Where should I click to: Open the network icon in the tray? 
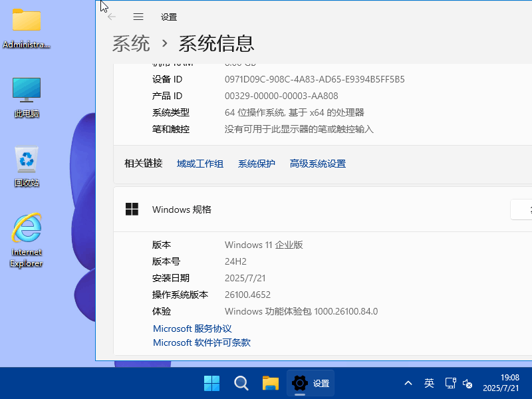tap(450, 383)
